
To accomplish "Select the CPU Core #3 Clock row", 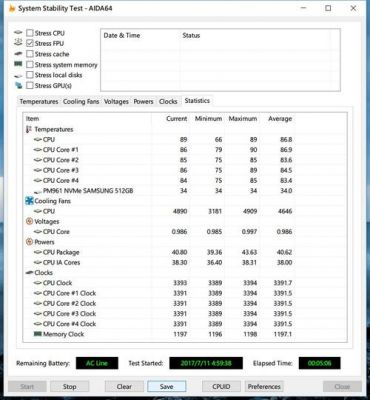I will tap(159, 314).
